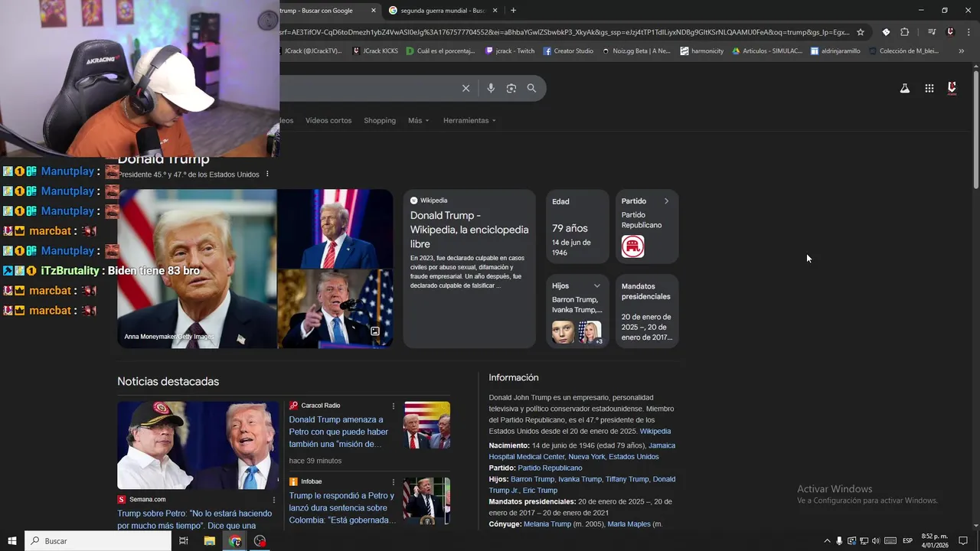Open the Wikipedia 'Donald Trump' result card
Image resolution: width=980 pixels, height=551 pixels.
coord(469,269)
